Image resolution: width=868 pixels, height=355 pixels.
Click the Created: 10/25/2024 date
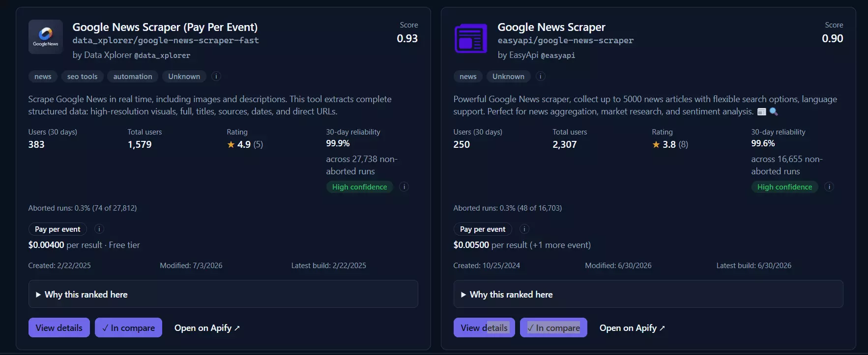tap(487, 266)
